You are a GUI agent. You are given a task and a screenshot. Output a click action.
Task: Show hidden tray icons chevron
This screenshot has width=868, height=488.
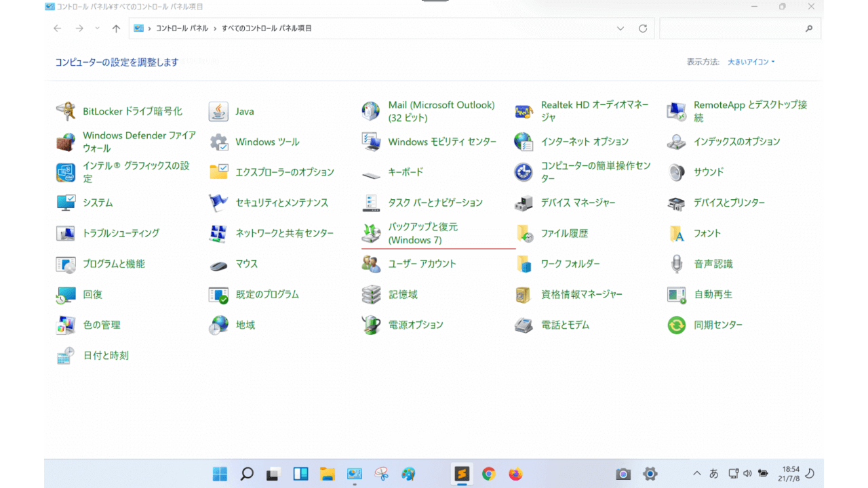[696, 473]
